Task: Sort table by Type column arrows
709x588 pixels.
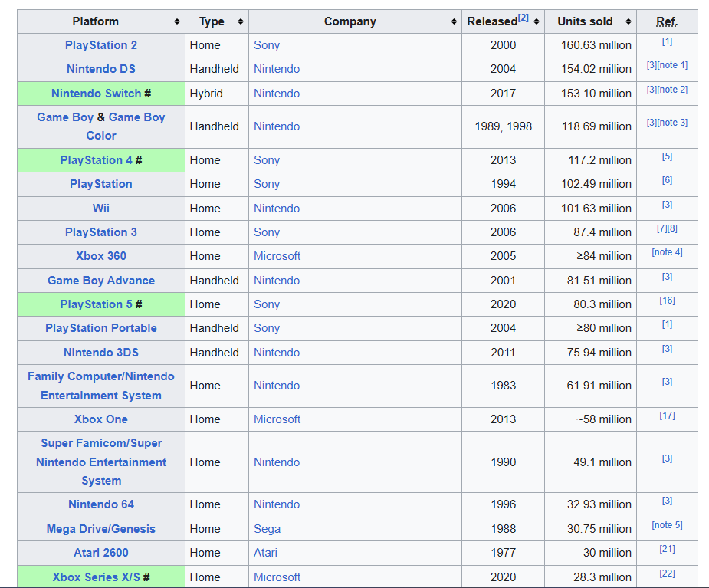Action: tap(241, 21)
